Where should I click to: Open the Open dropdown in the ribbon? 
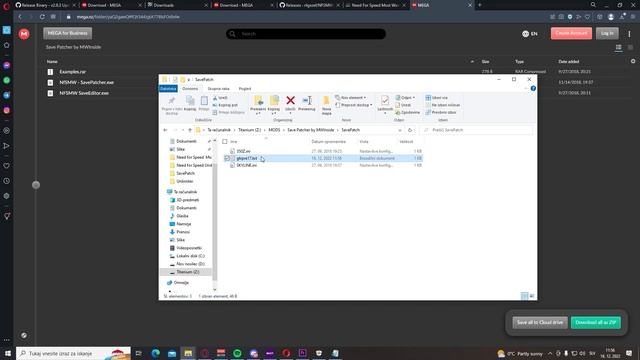click(x=405, y=98)
